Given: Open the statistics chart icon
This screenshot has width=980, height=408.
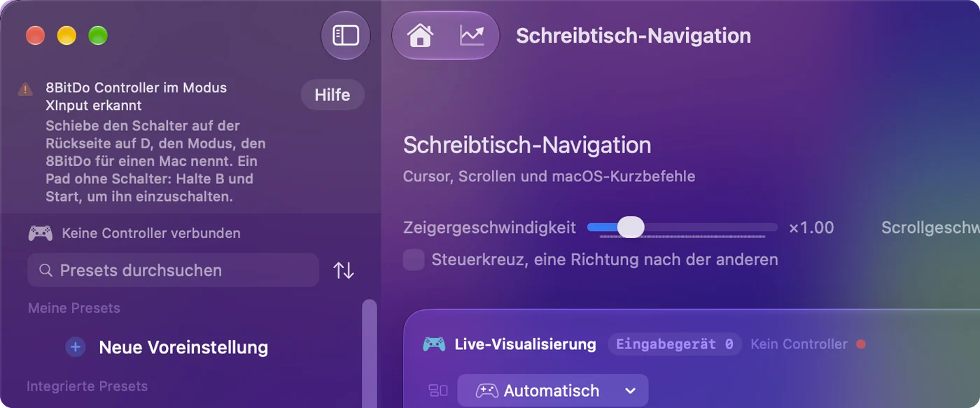Looking at the screenshot, I should [472, 36].
